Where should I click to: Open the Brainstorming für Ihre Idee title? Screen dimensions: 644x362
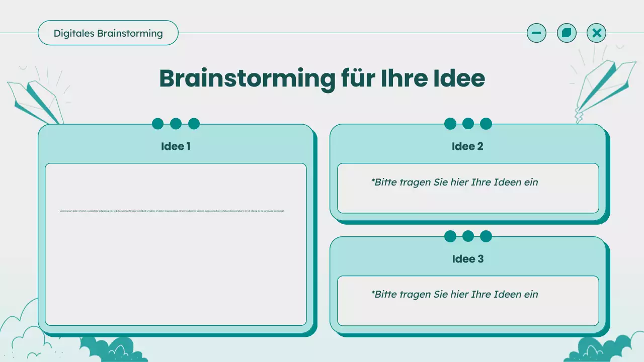[321, 78]
